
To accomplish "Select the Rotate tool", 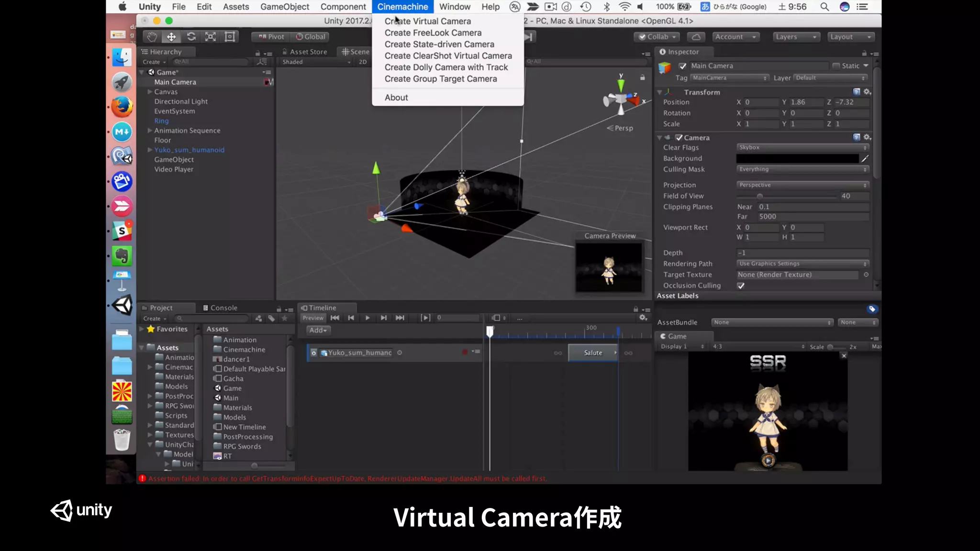I will pos(191,37).
